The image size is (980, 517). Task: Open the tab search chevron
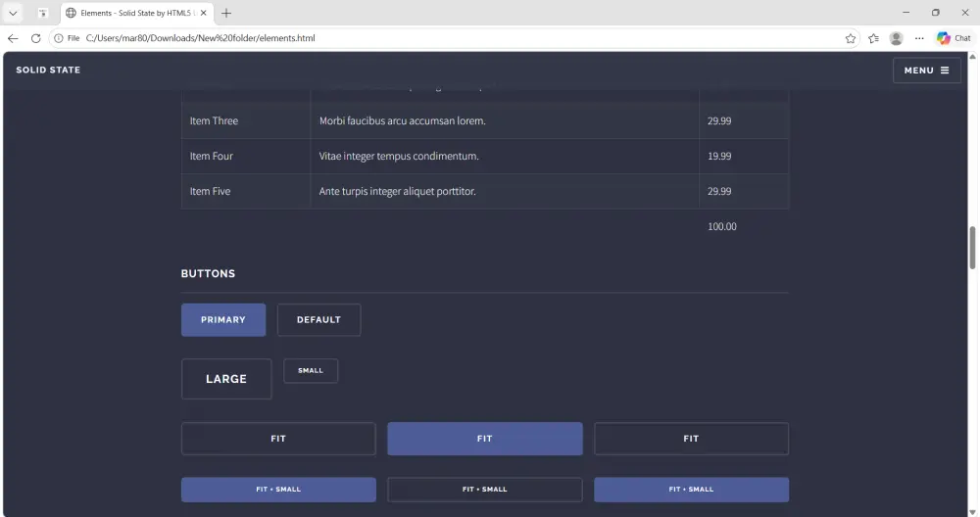point(13,13)
